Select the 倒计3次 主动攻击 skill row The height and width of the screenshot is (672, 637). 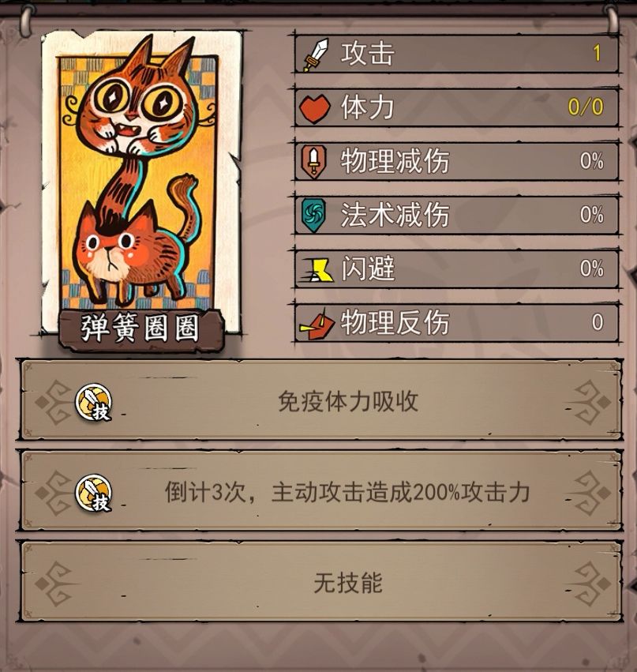coord(320,492)
